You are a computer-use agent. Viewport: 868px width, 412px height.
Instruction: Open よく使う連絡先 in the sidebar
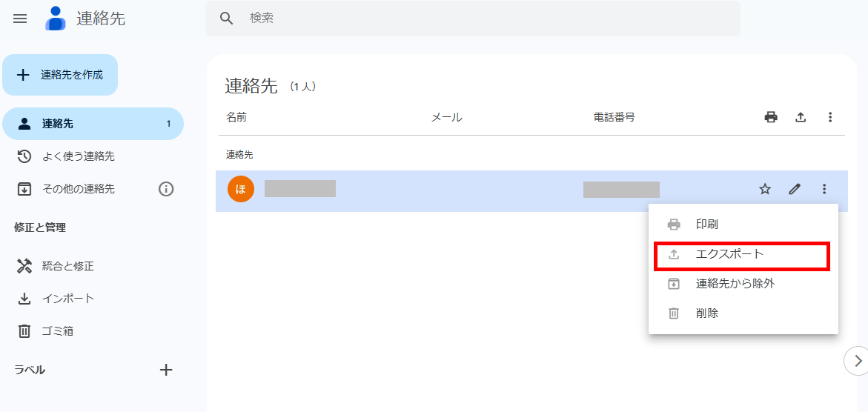[x=78, y=156]
